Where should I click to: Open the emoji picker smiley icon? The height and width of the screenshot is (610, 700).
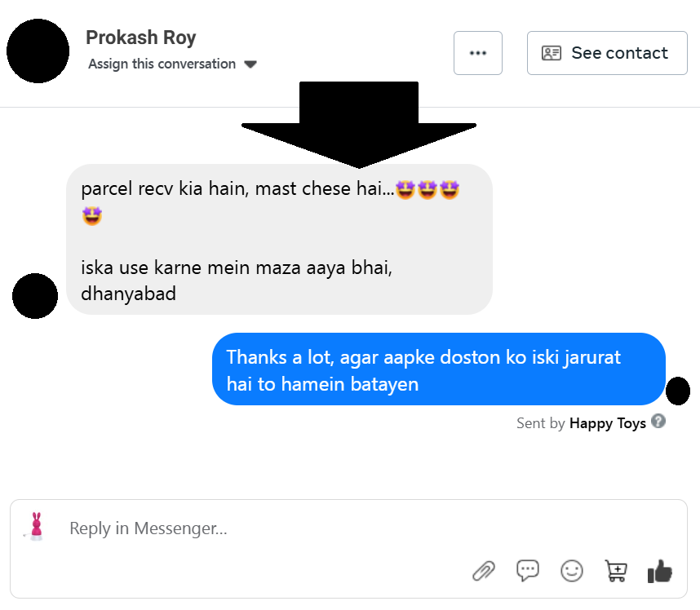[x=572, y=571]
